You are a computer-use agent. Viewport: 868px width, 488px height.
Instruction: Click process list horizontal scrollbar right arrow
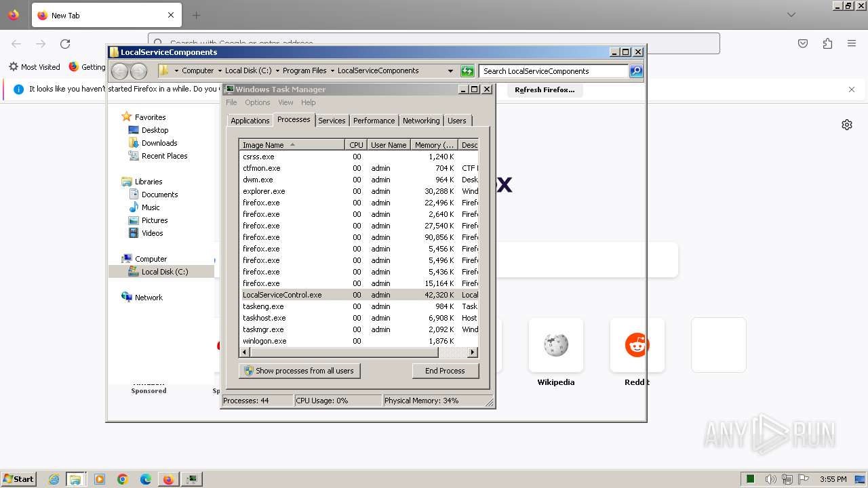473,352
